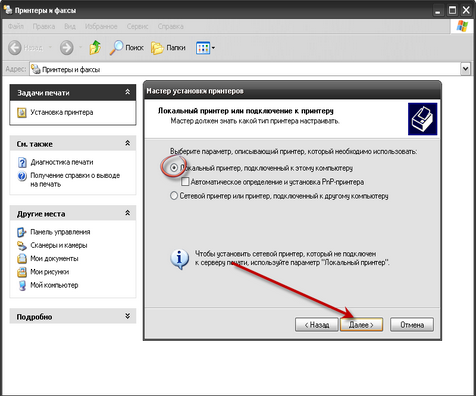Click the Windows flag logo
476x396 pixels.
click(x=462, y=26)
